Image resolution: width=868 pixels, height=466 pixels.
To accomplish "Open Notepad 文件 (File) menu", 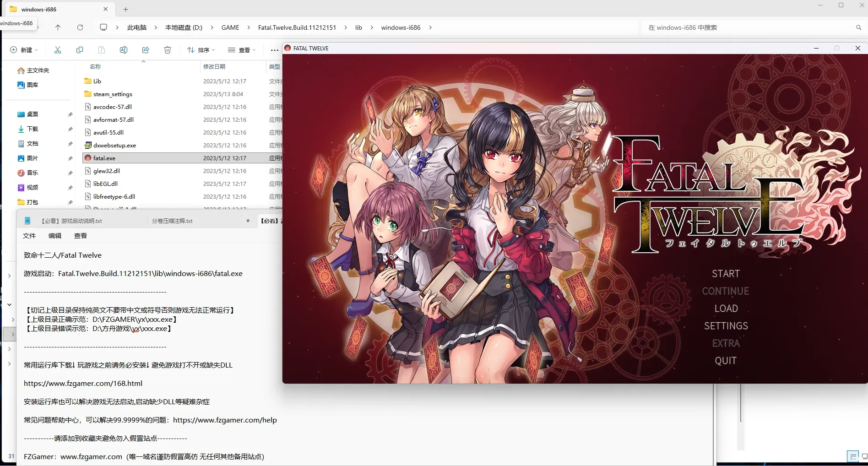I will 29,236.
